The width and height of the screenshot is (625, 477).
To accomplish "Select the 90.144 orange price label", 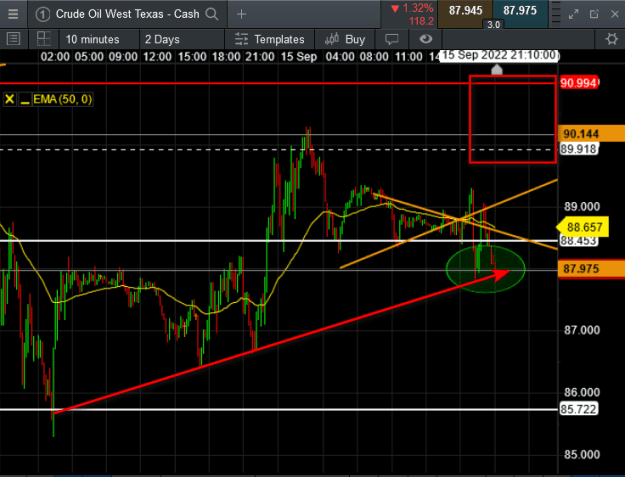I will point(591,134).
